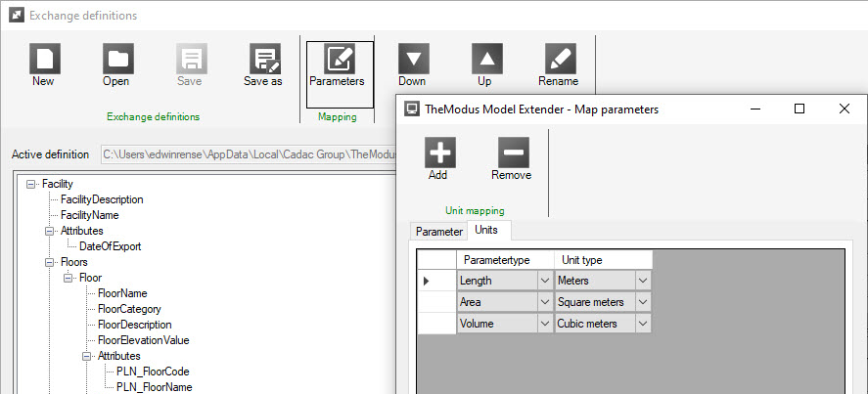Collapse the Floor tree node
Image resolution: width=868 pixels, height=394 pixels.
tap(69, 278)
